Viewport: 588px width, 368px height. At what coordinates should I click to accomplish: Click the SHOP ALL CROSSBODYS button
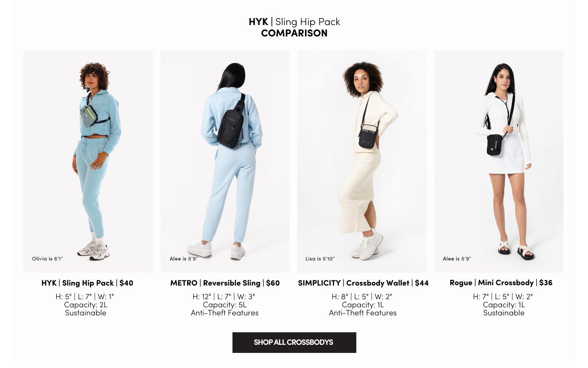point(294,342)
